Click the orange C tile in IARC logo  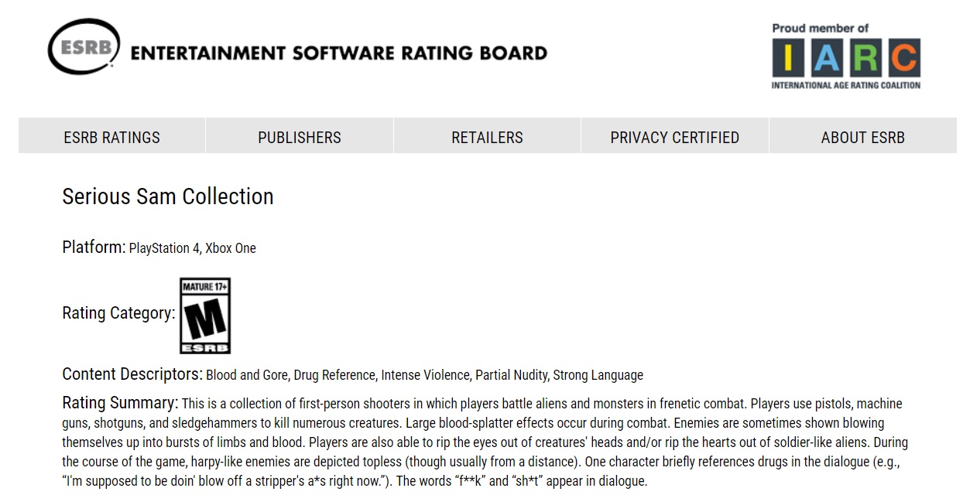pos(904,58)
